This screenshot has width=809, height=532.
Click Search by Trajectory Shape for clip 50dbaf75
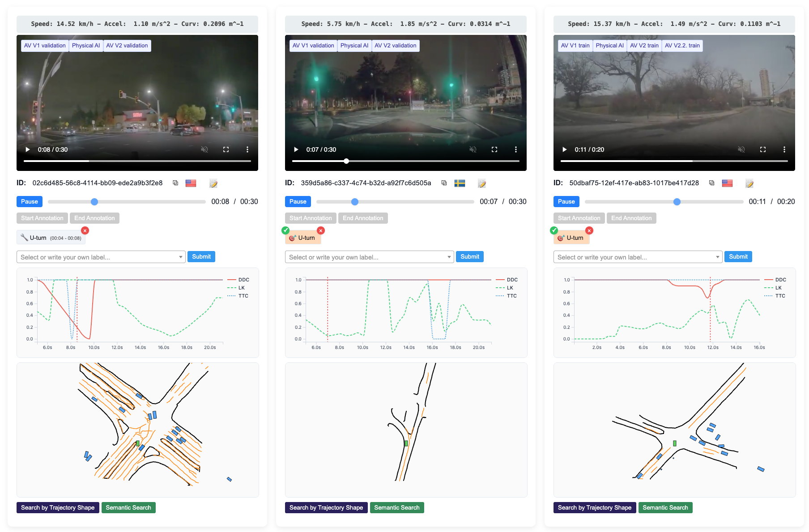coord(595,507)
